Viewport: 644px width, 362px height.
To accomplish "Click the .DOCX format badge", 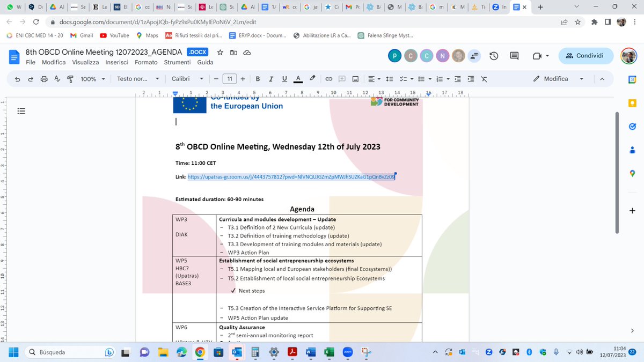I will (x=198, y=53).
